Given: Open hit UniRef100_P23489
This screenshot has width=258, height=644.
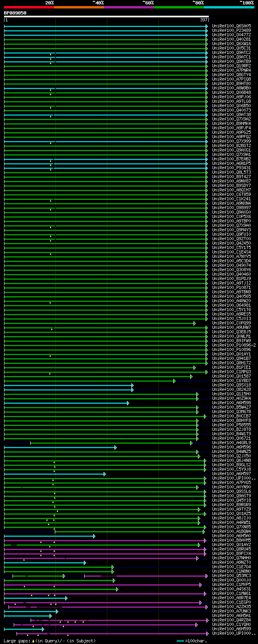Looking at the screenshot, I should pyautogui.click(x=231, y=30).
